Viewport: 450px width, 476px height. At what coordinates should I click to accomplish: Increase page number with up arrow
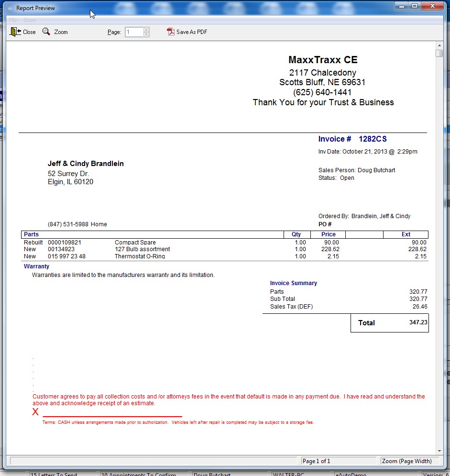pos(146,30)
